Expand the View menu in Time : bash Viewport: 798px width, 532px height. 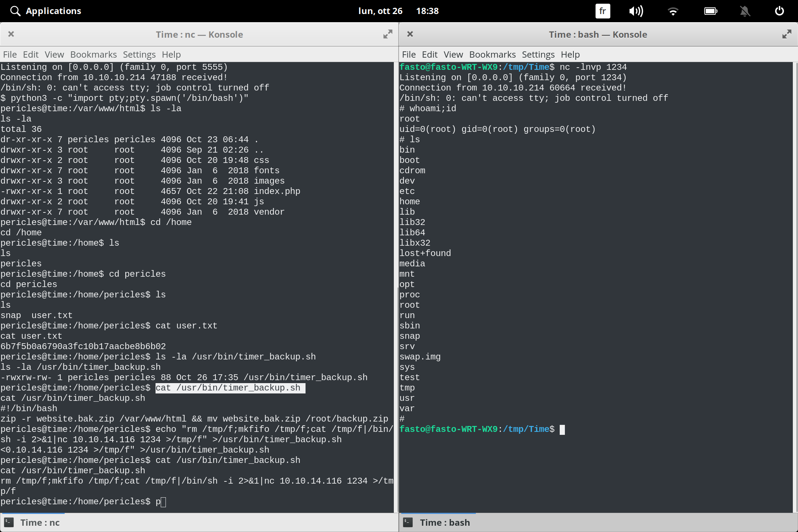tap(453, 54)
